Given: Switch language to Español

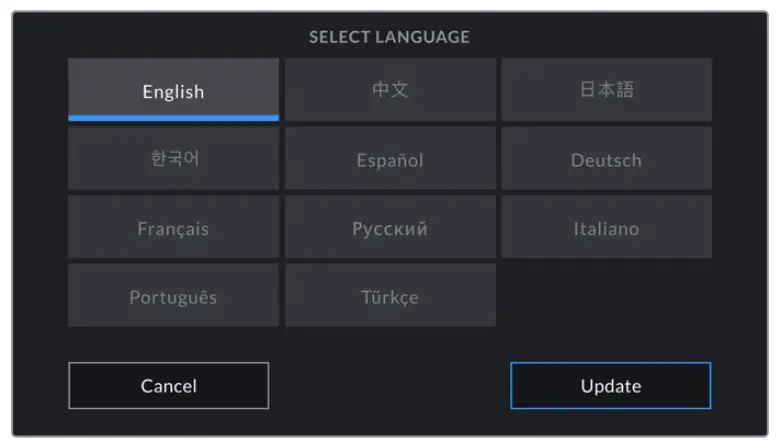Looking at the screenshot, I should coord(390,159).
